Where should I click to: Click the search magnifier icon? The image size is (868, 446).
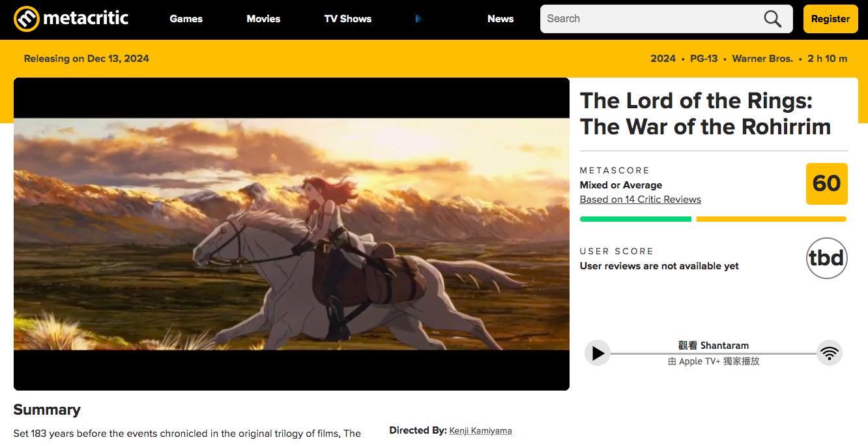[772, 19]
